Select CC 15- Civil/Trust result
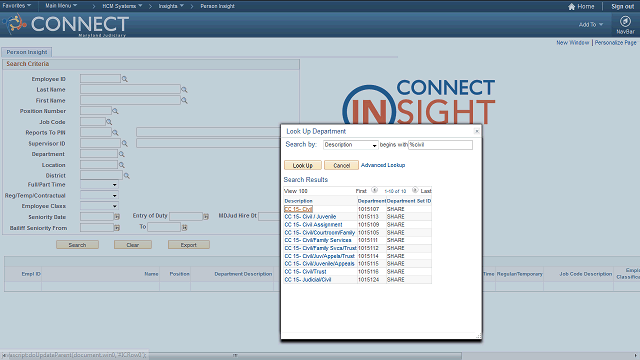This screenshot has height=360, width=640. tap(305, 271)
